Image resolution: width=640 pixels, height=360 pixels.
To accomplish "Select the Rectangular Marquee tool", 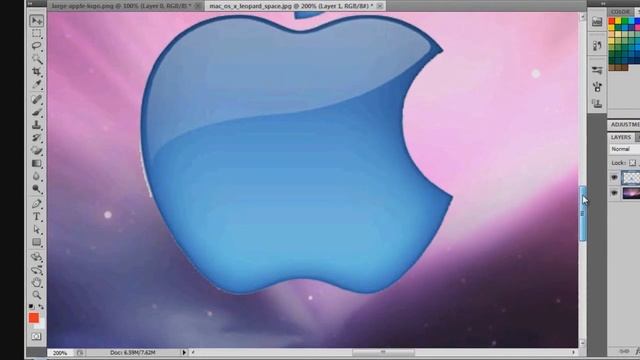I will click(x=36, y=33).
